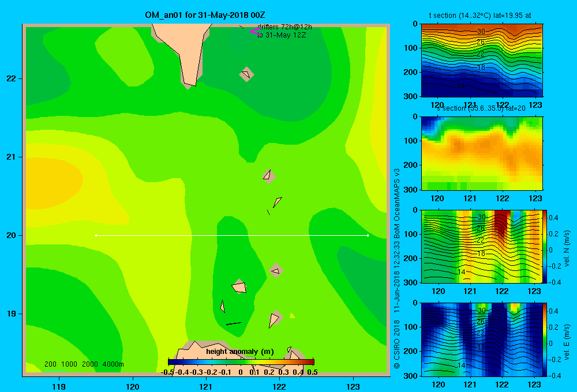Click the deep red velocity core in vel. N panel
This screenshot has width=577, height=392.
(x=501, y=223)
